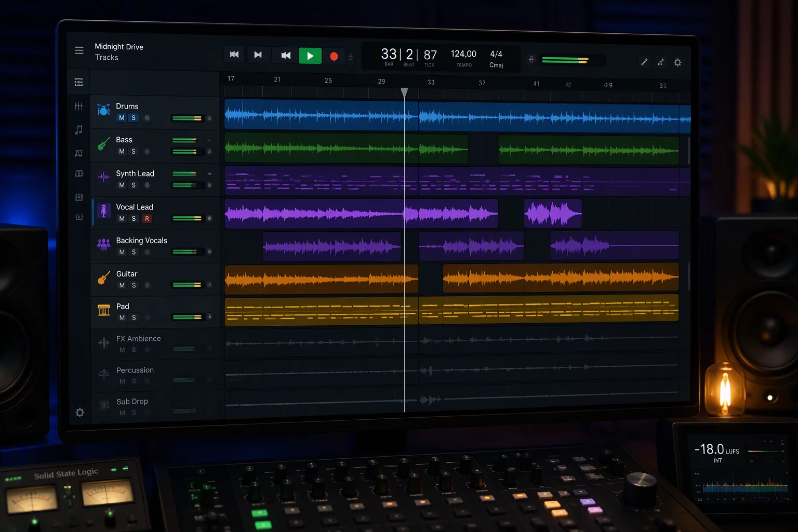This screenshot has width=798, height=532.
Task: Solo the Synth Lead track
Action: coord(134,185)
